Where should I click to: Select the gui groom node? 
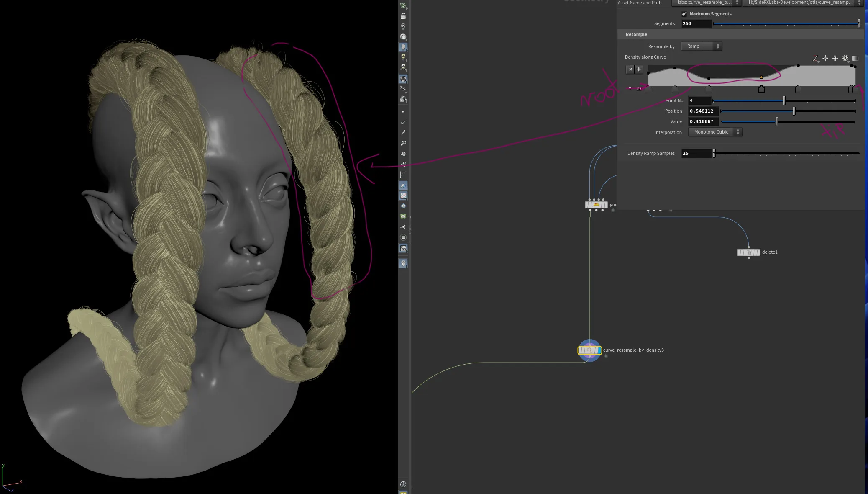click(596, 205)
